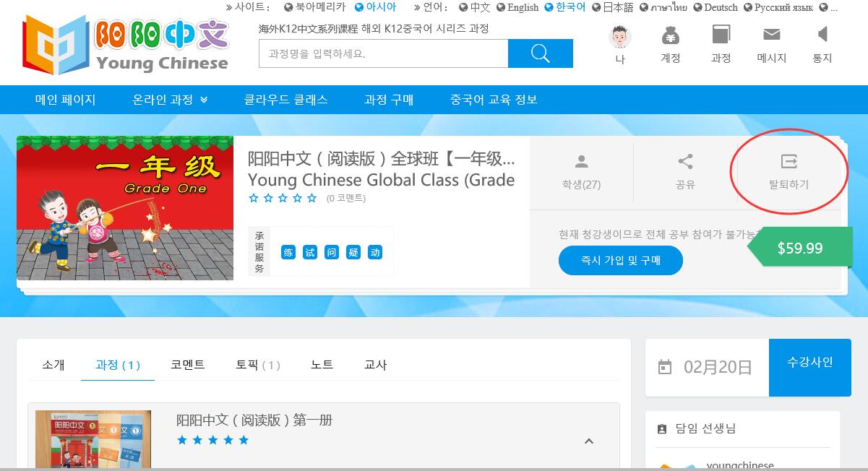Select Deutsch language option

coord(716,7)
